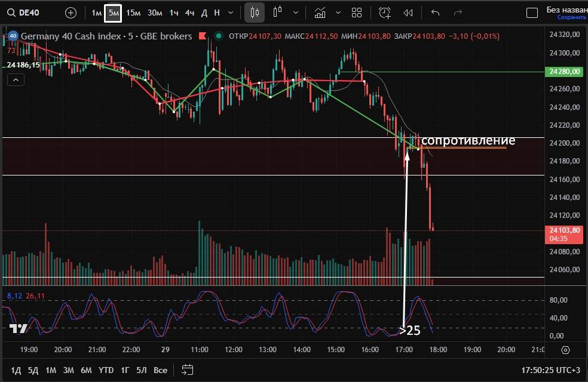Expand the dropdown arrow beside indicators

pos(338,13)
